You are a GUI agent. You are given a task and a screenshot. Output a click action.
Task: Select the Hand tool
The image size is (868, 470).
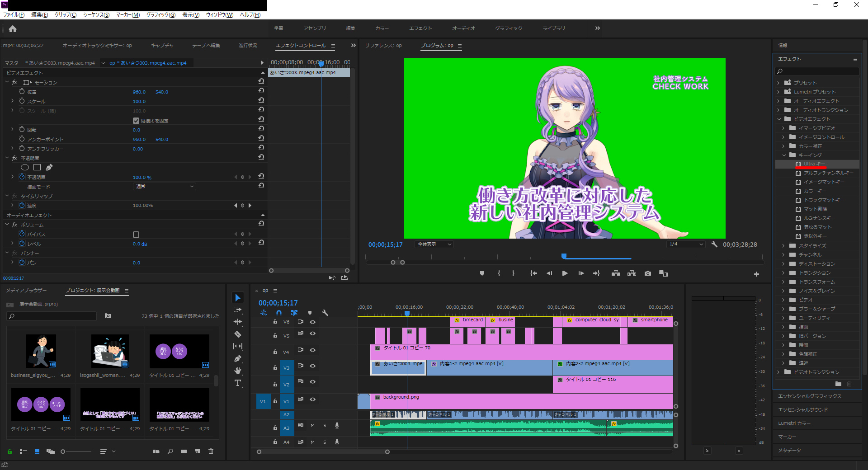tap(238, 371)
